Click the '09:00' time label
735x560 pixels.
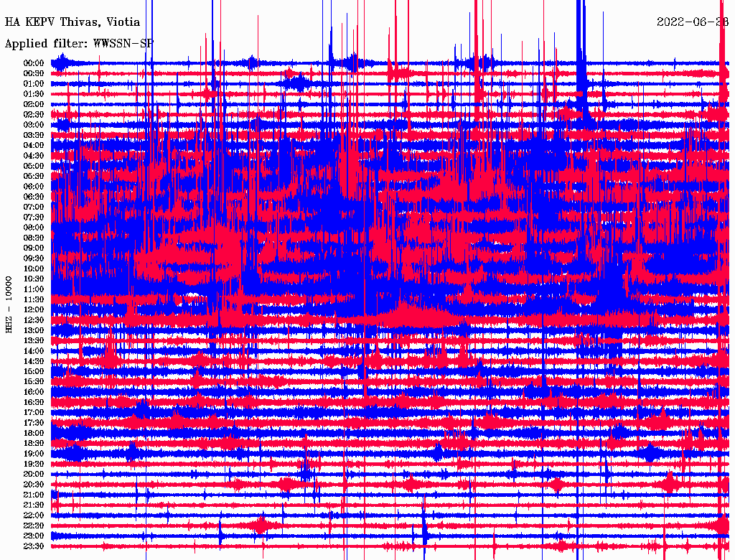[34, 248]
